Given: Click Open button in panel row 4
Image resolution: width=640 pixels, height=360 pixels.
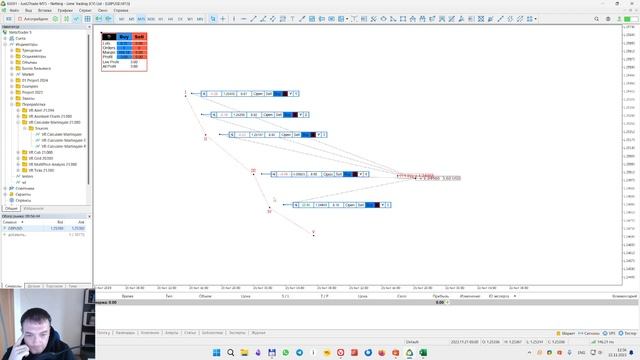Looking at the screenshot, I should click(328, 174).
